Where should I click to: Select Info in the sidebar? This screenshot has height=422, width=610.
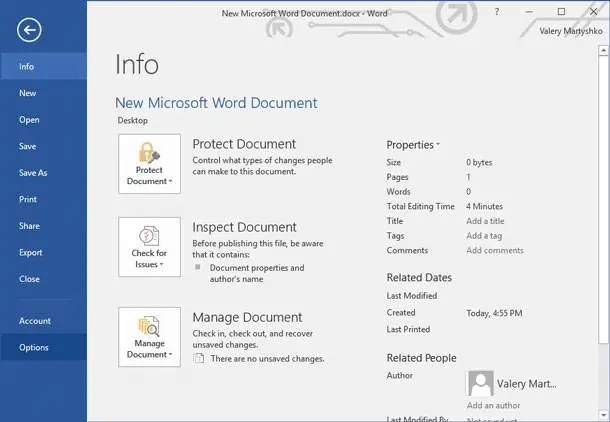click(43, 67)
